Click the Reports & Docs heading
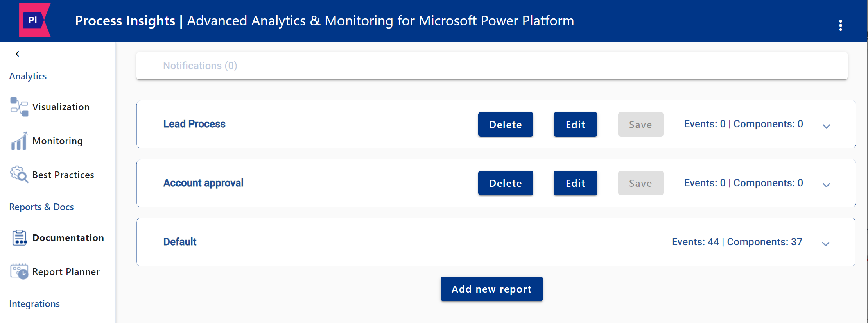This screenshot has height=323, width=868. click(41, 207)
